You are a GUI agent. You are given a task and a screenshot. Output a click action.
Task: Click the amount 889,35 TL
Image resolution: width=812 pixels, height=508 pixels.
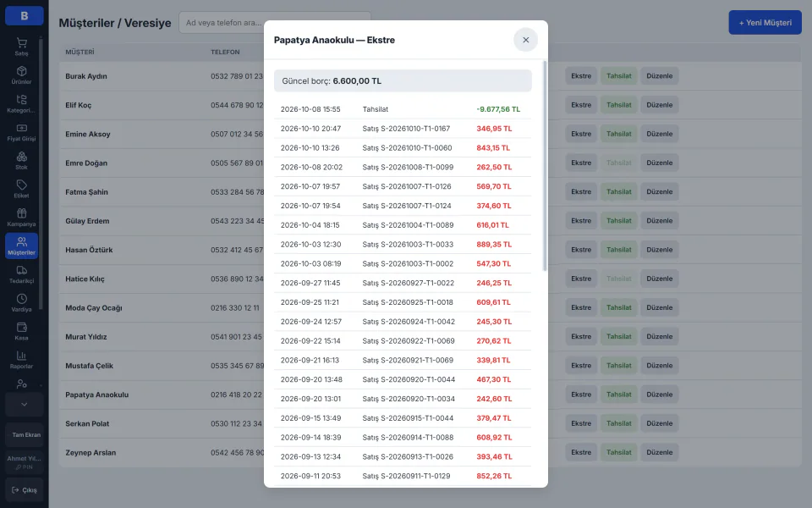(494, 244)
